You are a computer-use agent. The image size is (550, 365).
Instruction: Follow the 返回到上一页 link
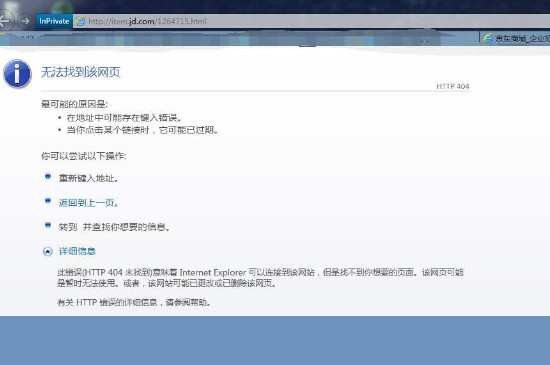[88, 203]
